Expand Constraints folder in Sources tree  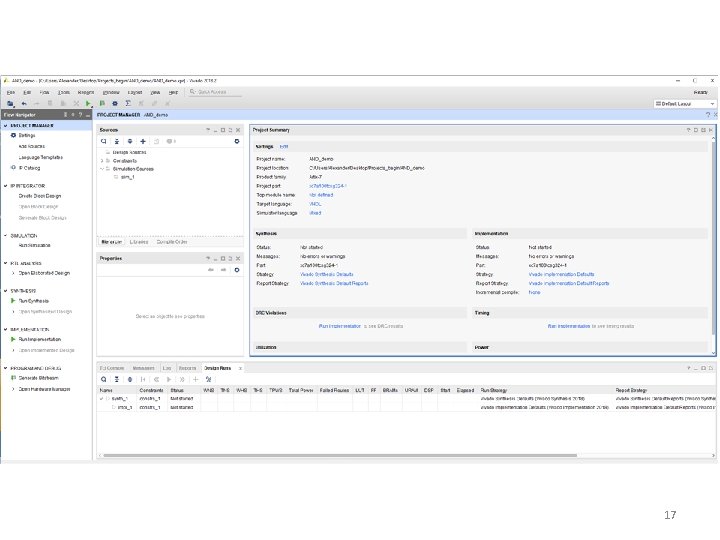(102, 161)
